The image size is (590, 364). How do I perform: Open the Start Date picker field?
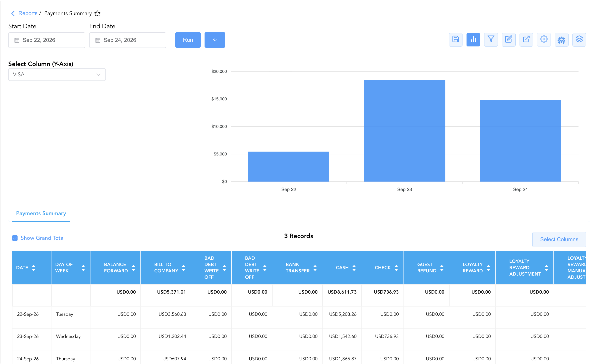[47, 40]
